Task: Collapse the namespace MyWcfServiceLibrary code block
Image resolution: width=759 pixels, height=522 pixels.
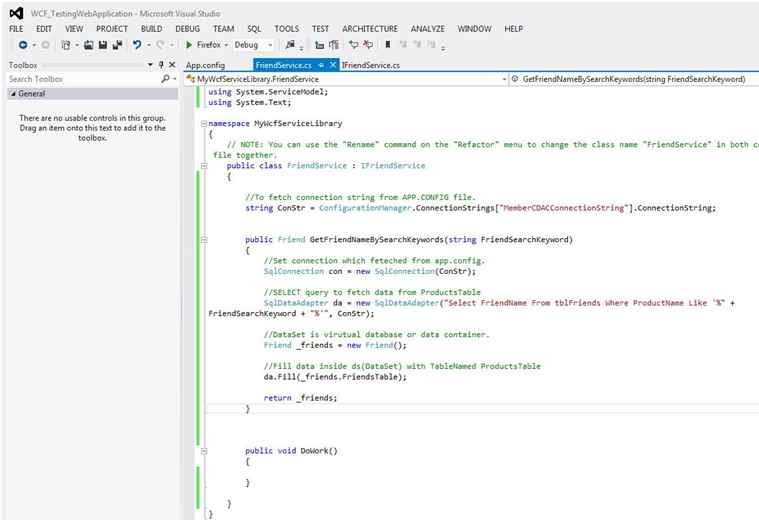Action: 204,124
